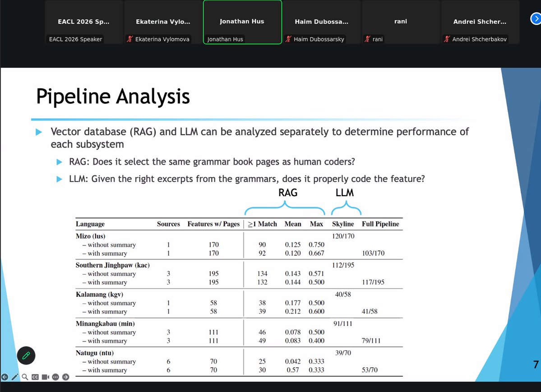Click the Skyline value '120/170'
The height and width of the screenshot is (392, 541).
pyautogui.click(x=343, y=236)
